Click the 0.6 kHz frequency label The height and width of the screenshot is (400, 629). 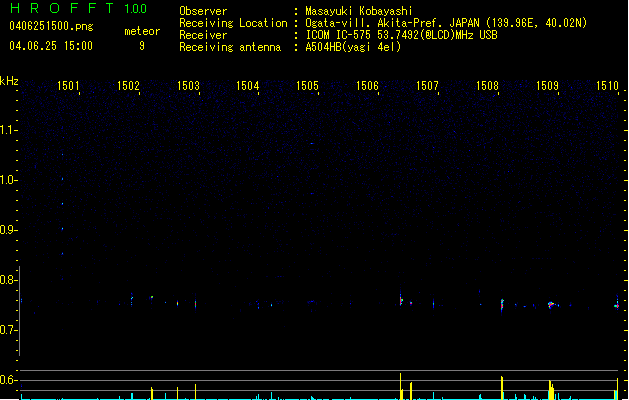click(7, 380)
